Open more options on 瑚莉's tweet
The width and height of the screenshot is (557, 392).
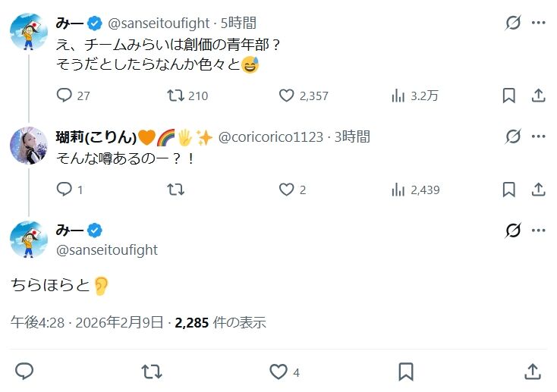(x=539, y=136)
